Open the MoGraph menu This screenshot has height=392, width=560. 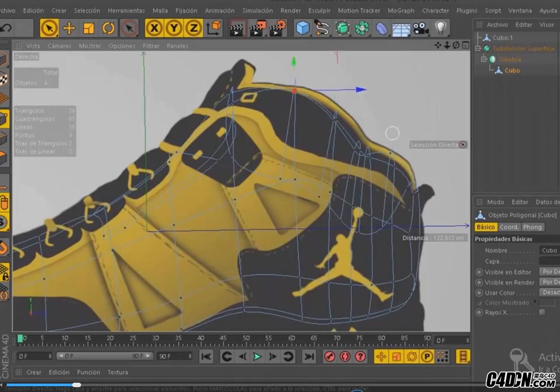click(x=401, y=10)
